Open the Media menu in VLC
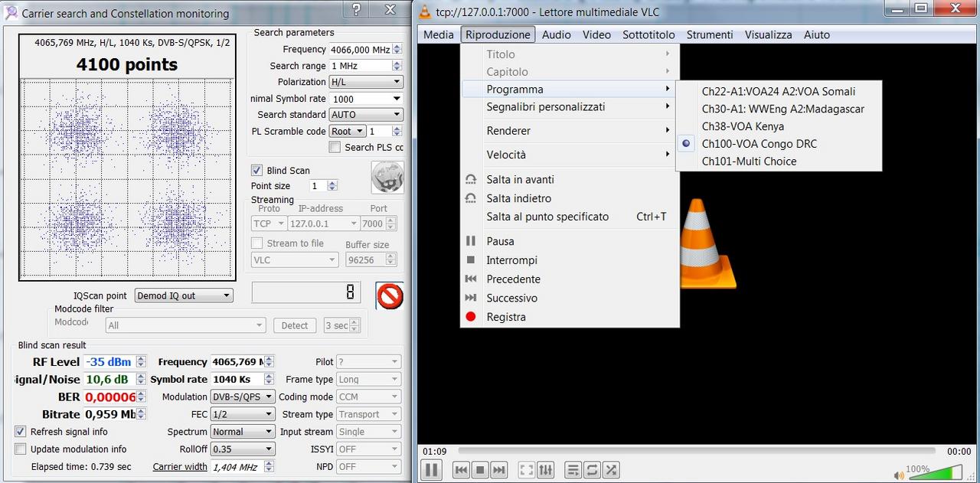Viewport: 980px width, 483px height. pyautogui.click(x=438, y=34)
